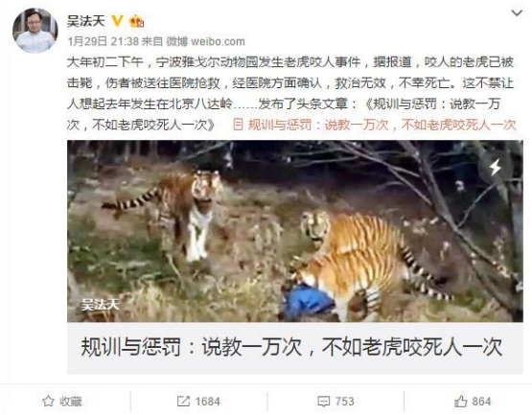Click the 微博 weibo.com source link
This screenshot has width=532, height=415.
click(205, 41)
